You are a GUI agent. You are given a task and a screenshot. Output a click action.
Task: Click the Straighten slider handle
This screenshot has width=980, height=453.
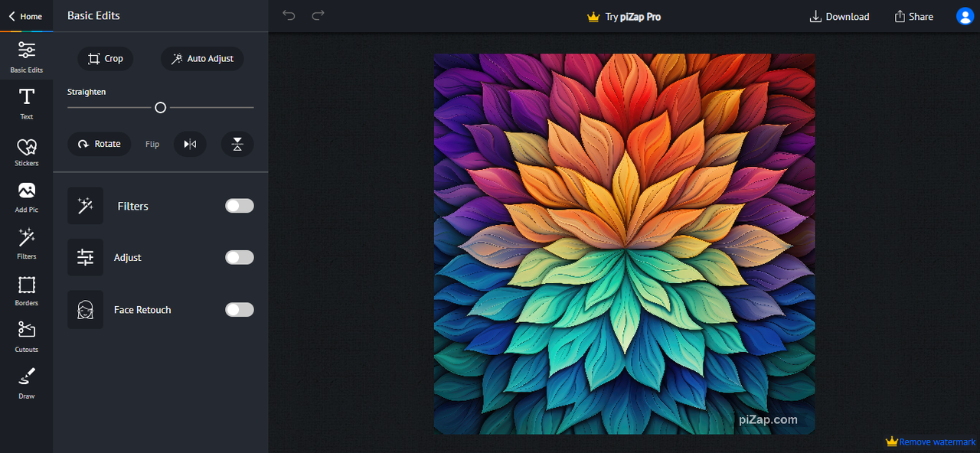click(160, 108)
